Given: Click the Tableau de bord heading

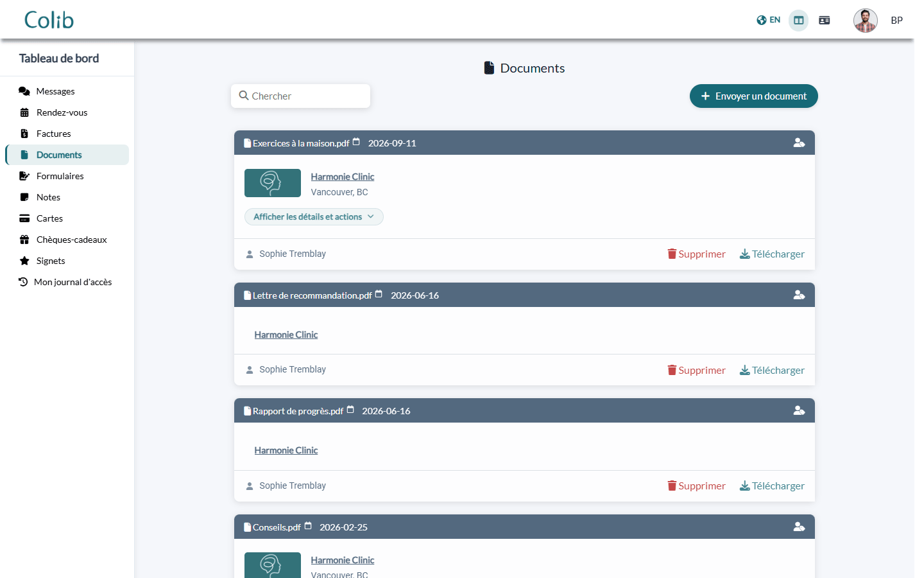Looking at the screenshot, I should 59,58.
